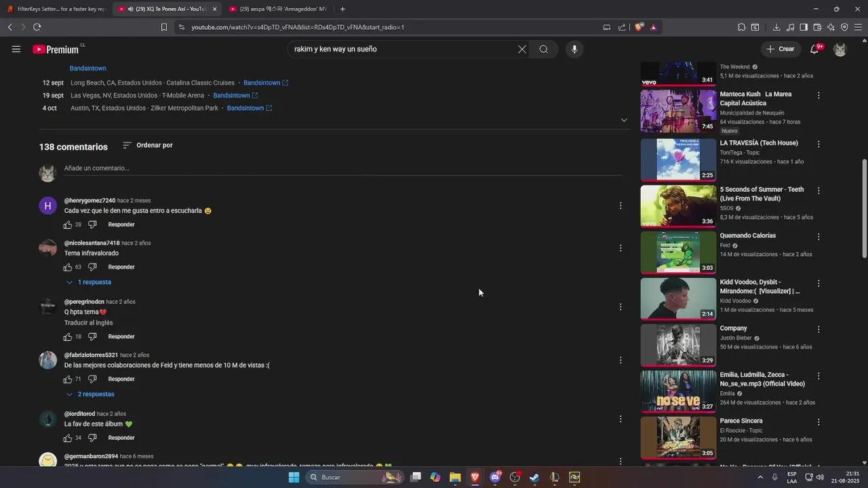Open more options for Quemando Calorías video

818,237
